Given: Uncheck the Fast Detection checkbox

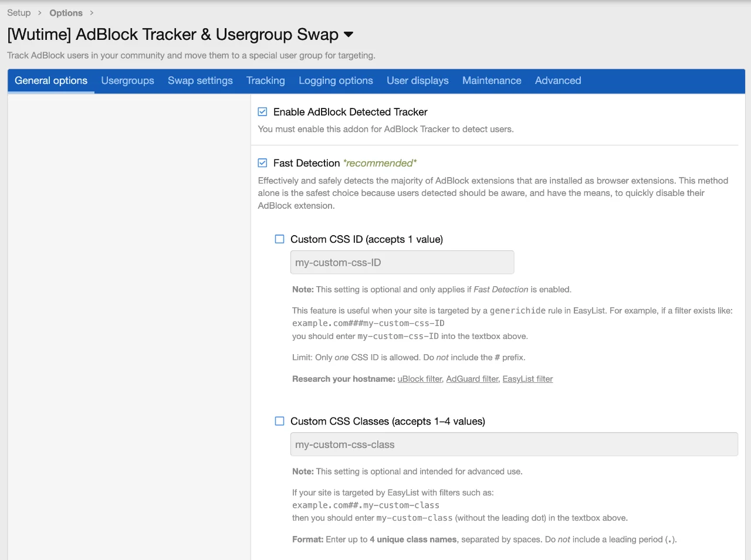Looking at the screenshot, I should pyautogui.click(x=263, y=163).
